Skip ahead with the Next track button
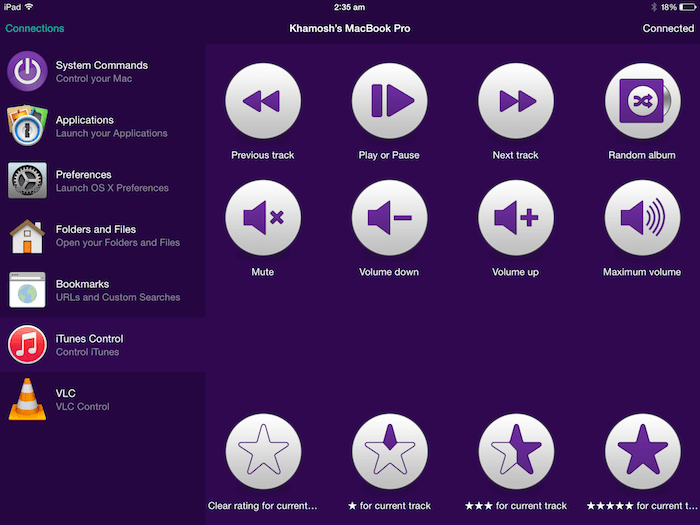The width and height of the screenshot is (700, 525). 516,101
